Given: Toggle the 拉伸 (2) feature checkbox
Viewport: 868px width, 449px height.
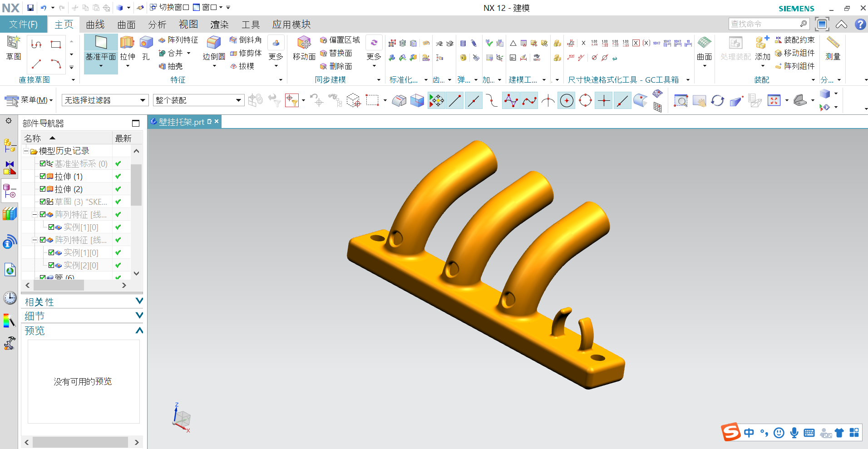Looking at the screenshot, I should tap(42, 189).
